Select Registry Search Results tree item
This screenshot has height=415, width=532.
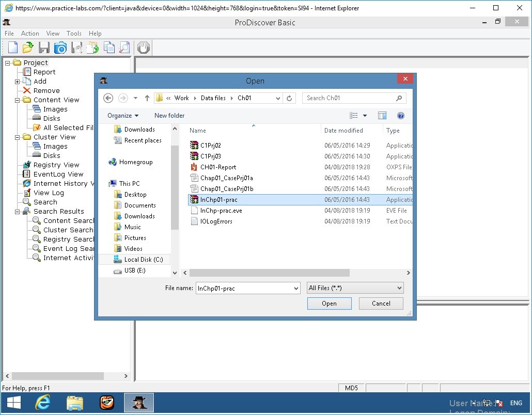[x=68, y=240]
